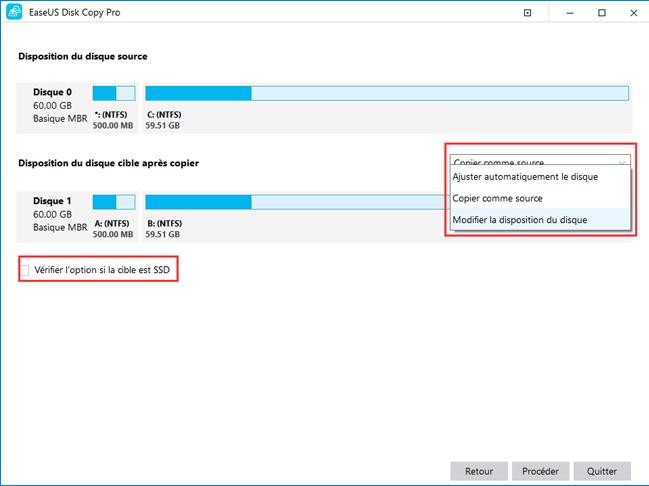Close the EaseUS Disk Copy Pro window
The width and height of the screenshot is (649, 486).
[634, 13]
